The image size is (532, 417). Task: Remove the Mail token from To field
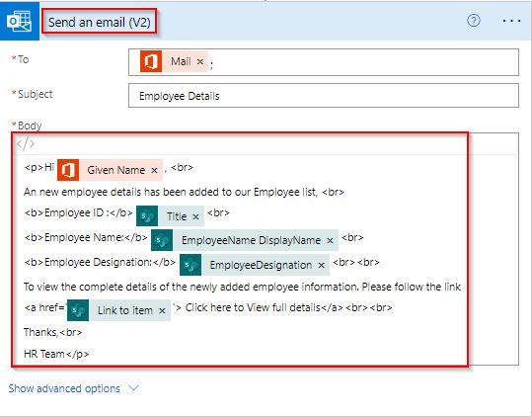pyautogui.click(x=200, y=62)
